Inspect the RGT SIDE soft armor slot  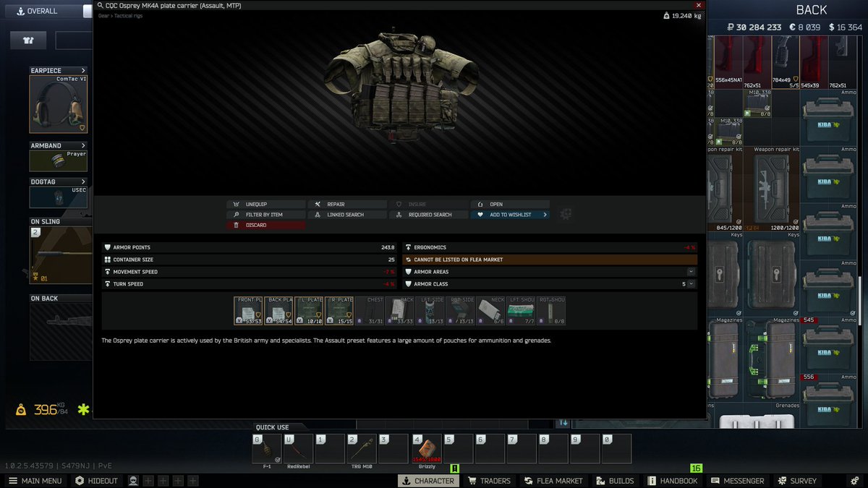point(461,310)
